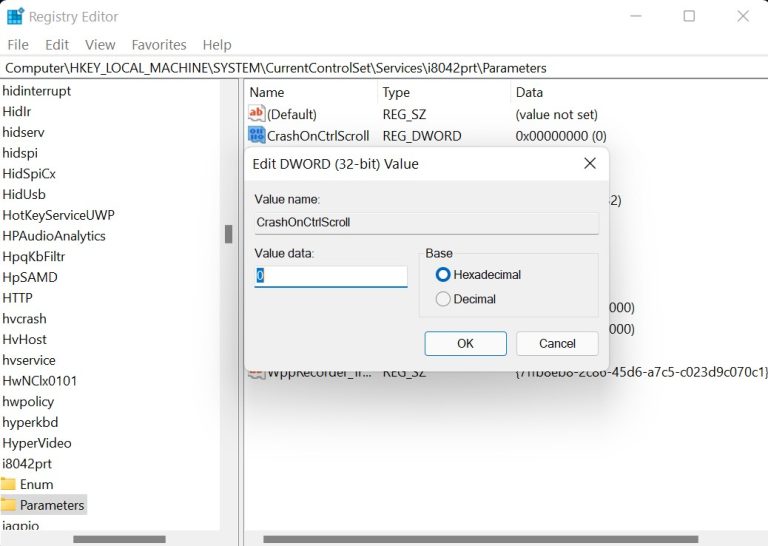Maximize the Registry Editor window
The image size is (768, 546).
pos(689,16)
